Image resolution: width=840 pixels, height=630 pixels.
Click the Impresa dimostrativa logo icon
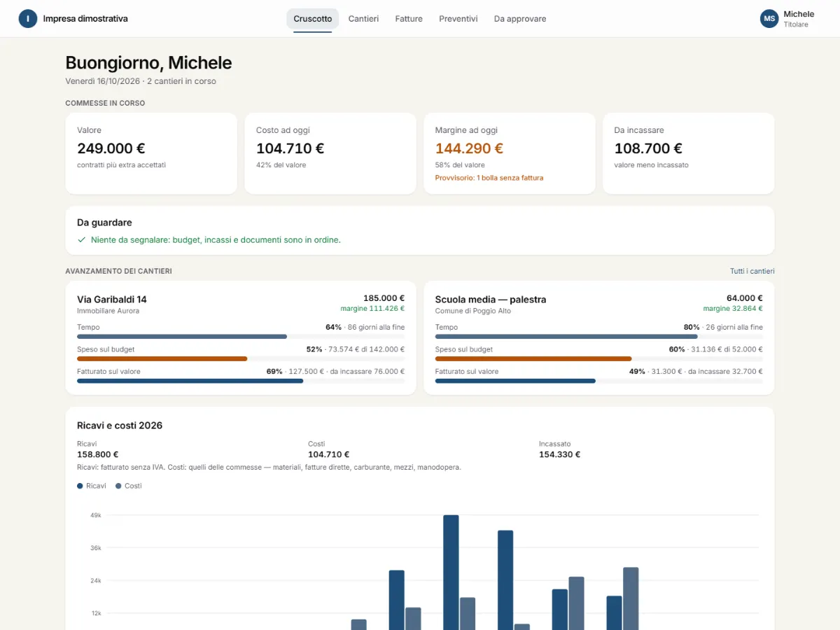tap(28, 19)
